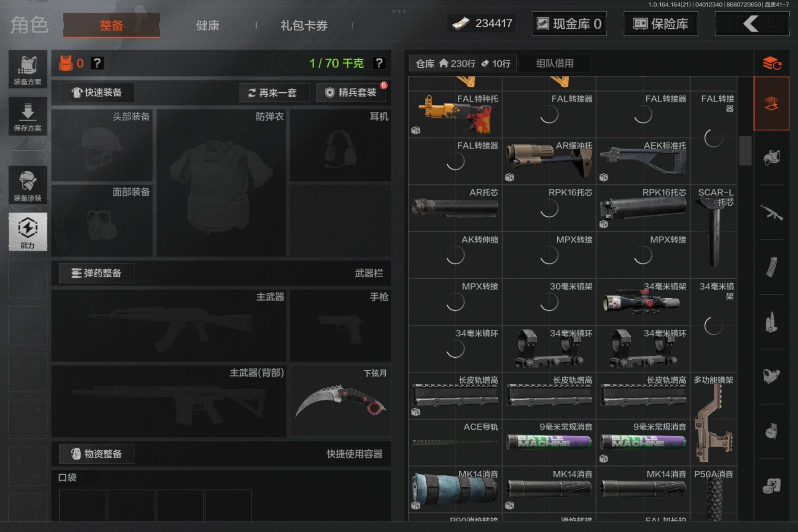Screen dimensions: 798x532
Task: Click the weight limit help question mark
Action: tap(379, 63)
